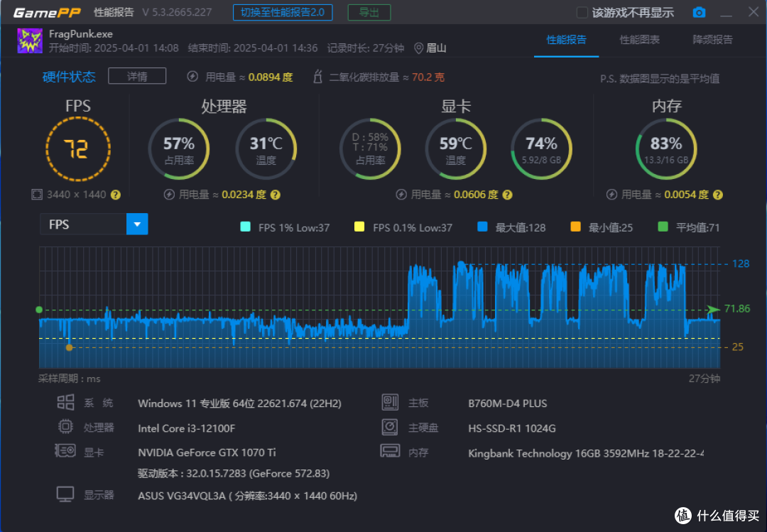Click the 详情 details button
This screenshot has height=532, width=767.
pos(137,76)
